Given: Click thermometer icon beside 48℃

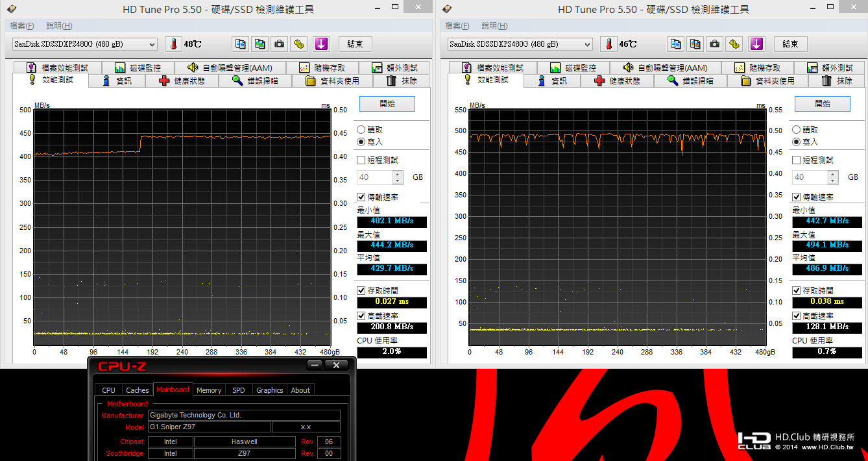Looking at the screenshot, I should [173, 44].
